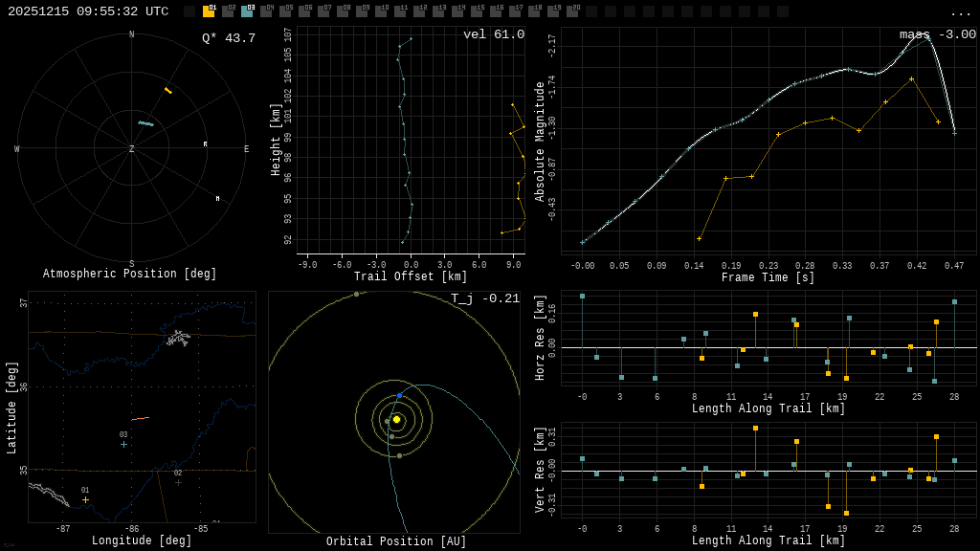Enable station 02 box in top strip

click(228, 11)
